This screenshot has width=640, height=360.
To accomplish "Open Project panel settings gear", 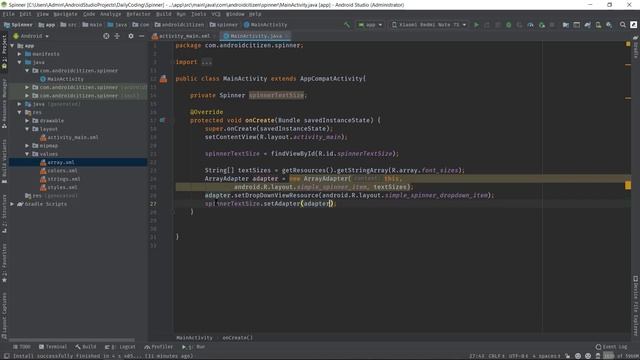I will [131, 36].
